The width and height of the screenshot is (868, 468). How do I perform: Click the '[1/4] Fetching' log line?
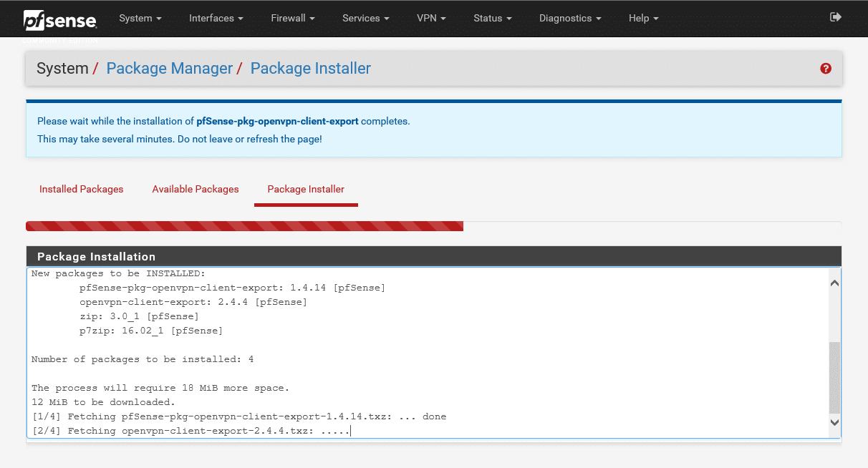point(239,416)
